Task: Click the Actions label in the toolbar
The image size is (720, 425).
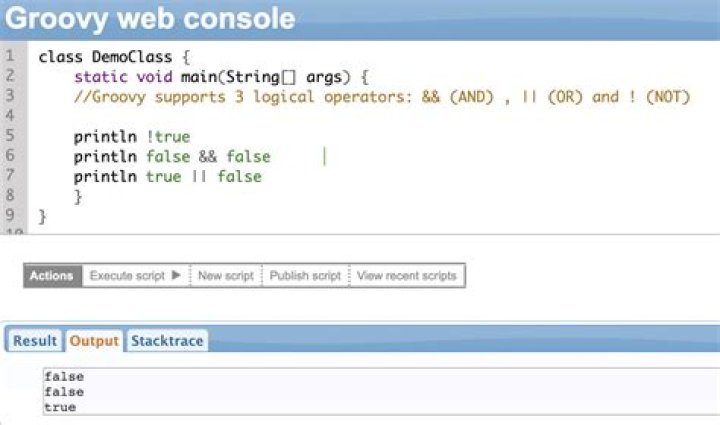Action: point(52,275)
